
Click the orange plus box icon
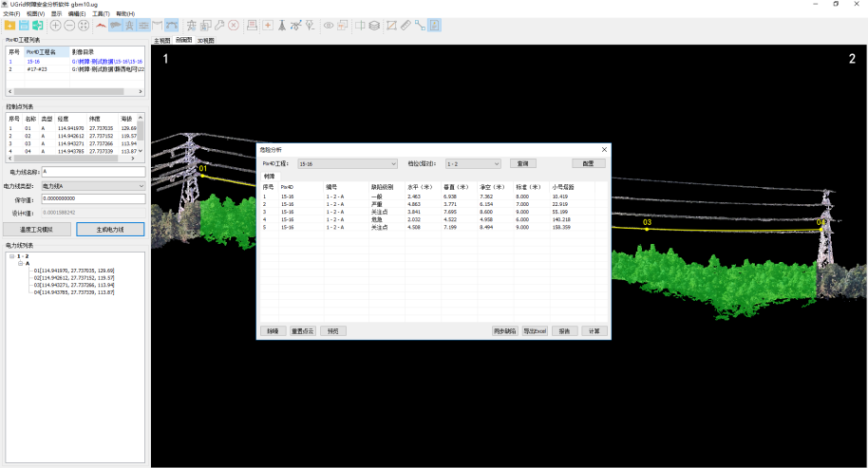(x=268, y=26)
